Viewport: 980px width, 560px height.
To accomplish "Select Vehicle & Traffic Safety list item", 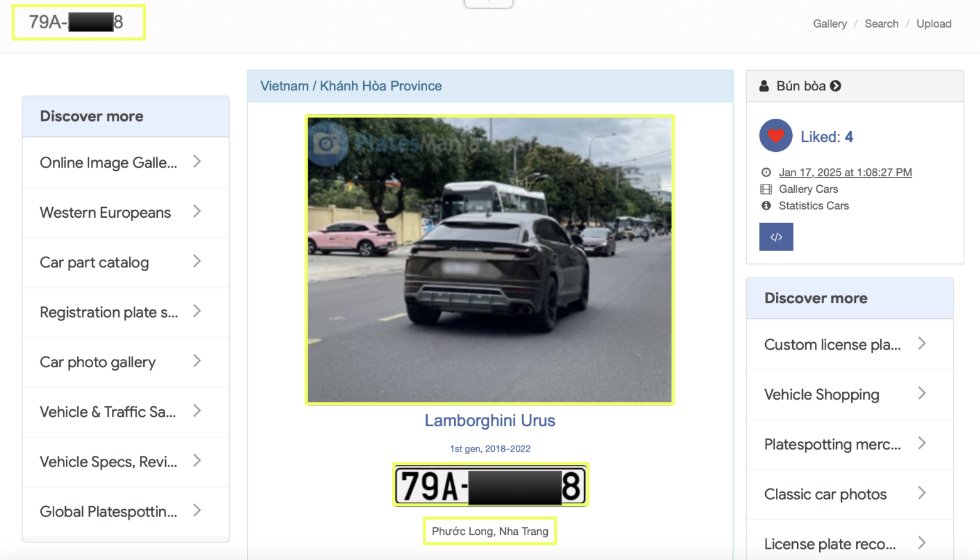I will click(x=126, y=412).
